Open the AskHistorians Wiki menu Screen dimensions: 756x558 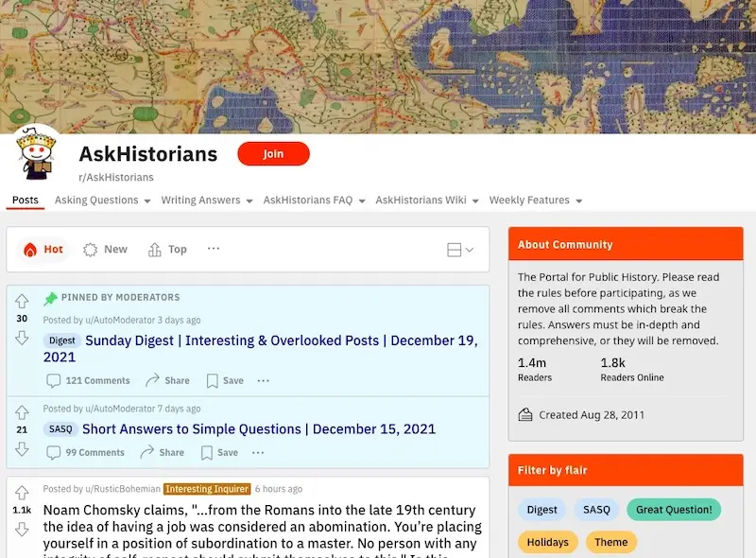pos(427,200)
